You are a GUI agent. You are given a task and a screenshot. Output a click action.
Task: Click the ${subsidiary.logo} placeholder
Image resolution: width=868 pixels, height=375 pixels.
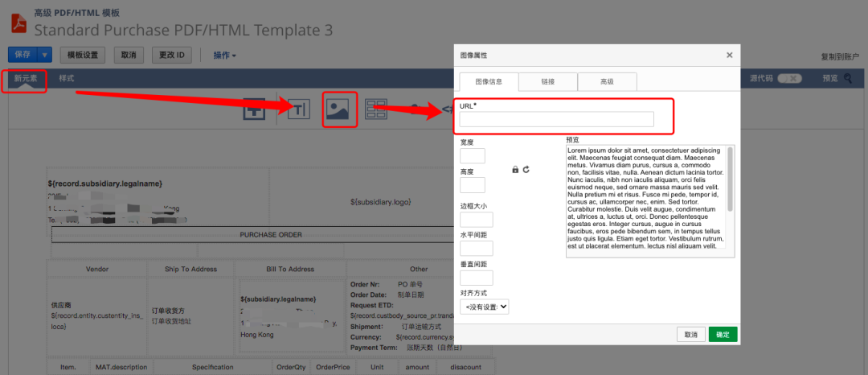point(381,202)
